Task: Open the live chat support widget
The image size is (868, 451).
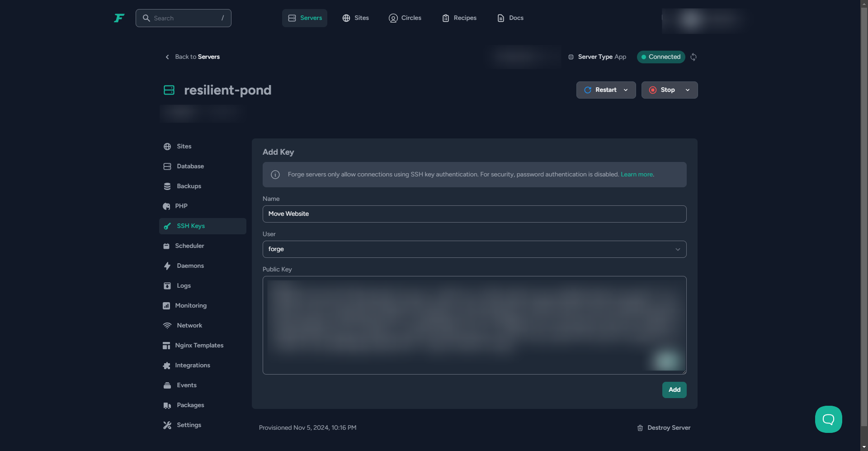Action: coord(828,419)
